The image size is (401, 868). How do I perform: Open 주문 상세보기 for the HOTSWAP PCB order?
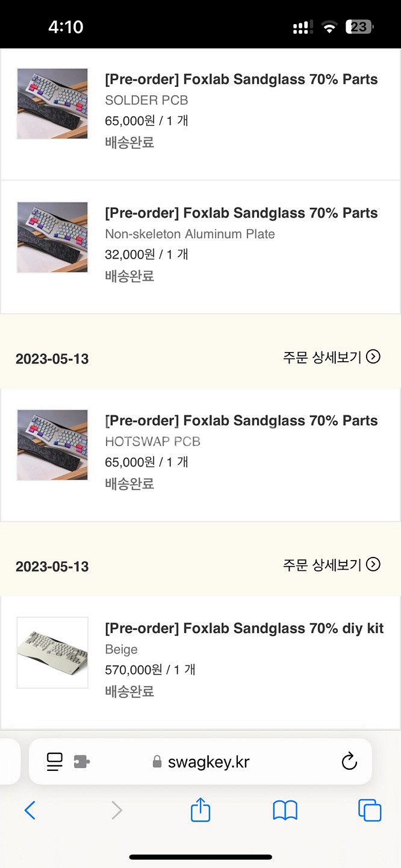pos(322,357)
